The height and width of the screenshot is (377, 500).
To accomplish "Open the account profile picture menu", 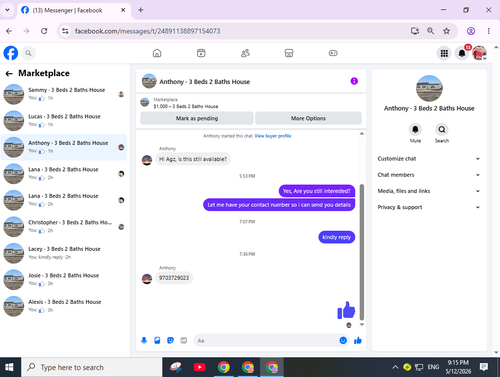I will coord(479,53).
